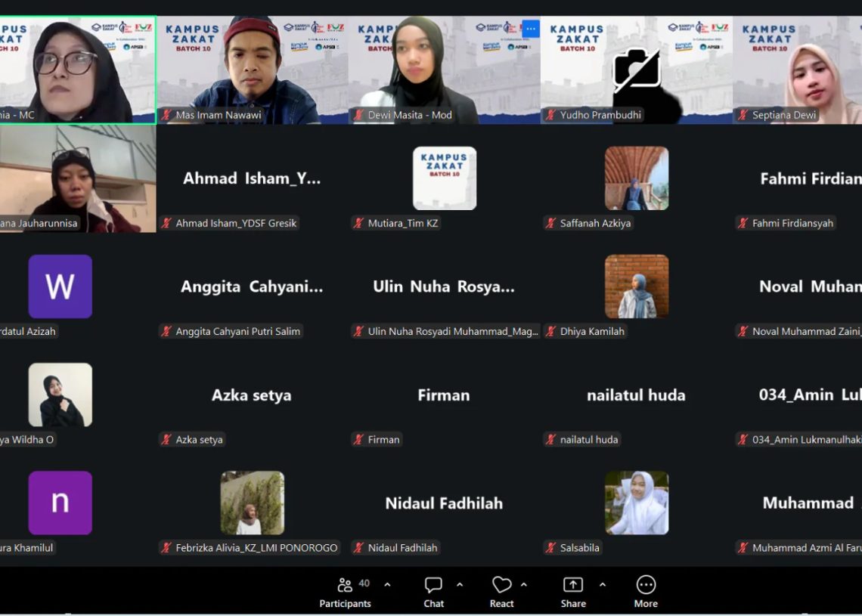Expand the React caret arrow

pyautogui.click(x=524, y=585)
